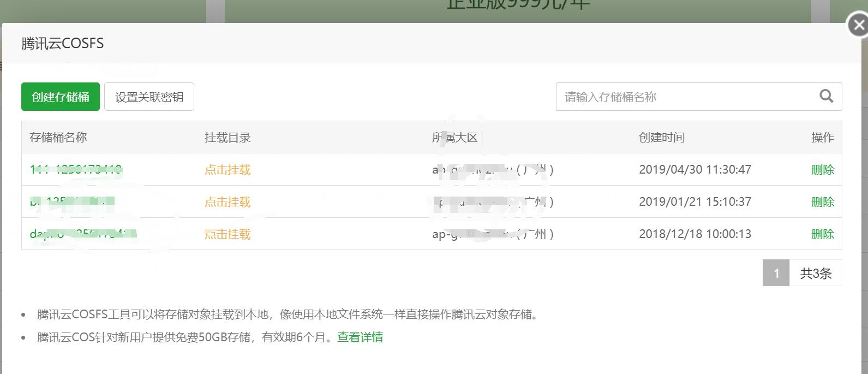Screen dimensions: 868x374
Task: Click timestamp 2018/12/18 10:00:13
Action: [695, 234]
